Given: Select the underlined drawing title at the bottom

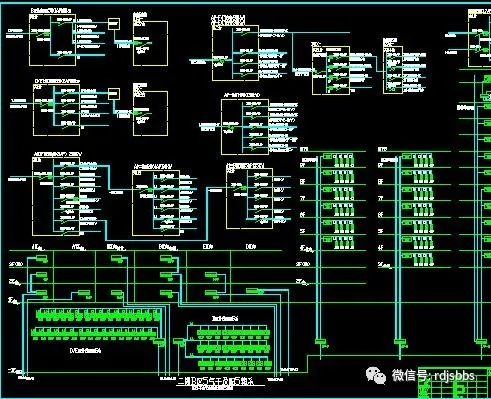Looking at the screenshot, I should pyautogui.click(x=220, y=381).
